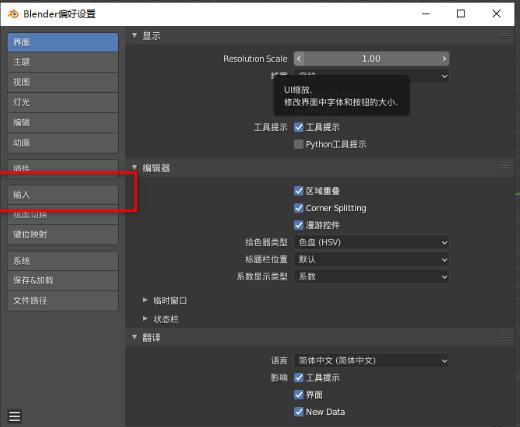Select the 文件路径 preferences tab
The width and height of the screenshot is (520, 427).
coord(63,301)
